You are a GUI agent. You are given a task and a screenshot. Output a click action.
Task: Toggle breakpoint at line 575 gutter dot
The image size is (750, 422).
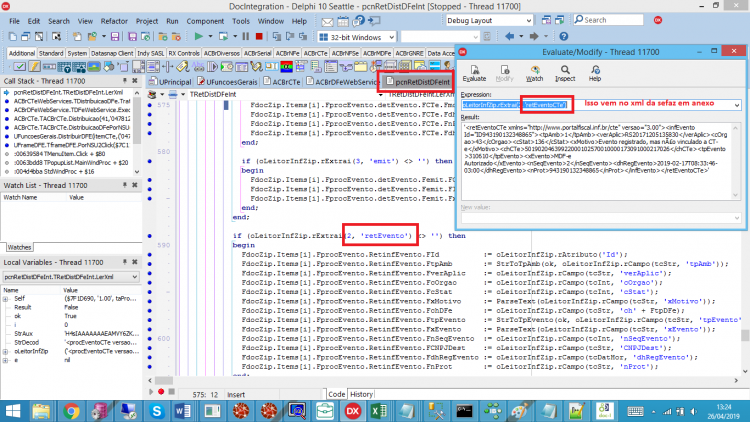(x=150, y=105)
